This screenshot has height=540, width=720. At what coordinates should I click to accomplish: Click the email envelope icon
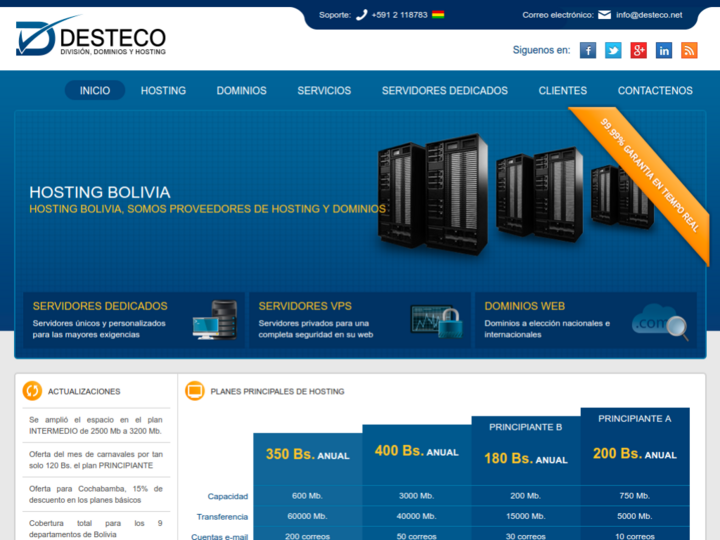(x=604, y=15)
